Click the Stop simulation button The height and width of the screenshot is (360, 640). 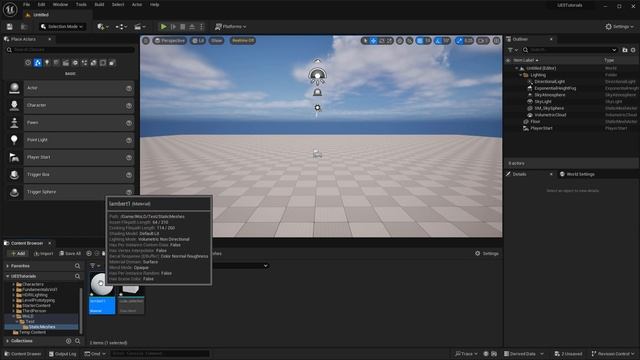click(183, 27)
